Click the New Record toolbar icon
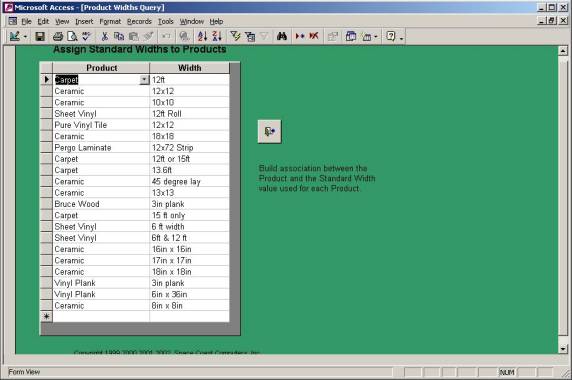Screen dimensions: 572x380 click(x=300, y=36)
